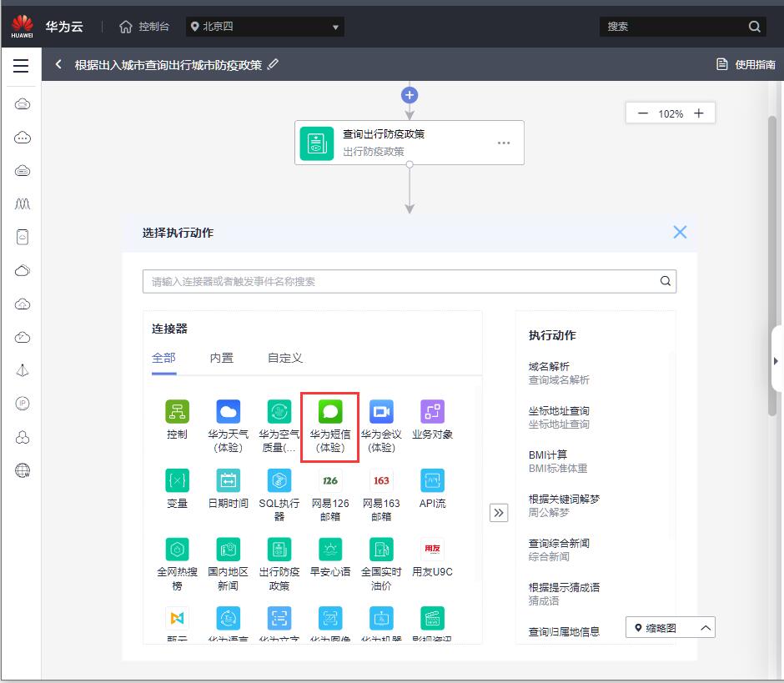Select the 出行防疫政策 connector
784x683 pixels.
pyautogui.click(x=279, y=565)
